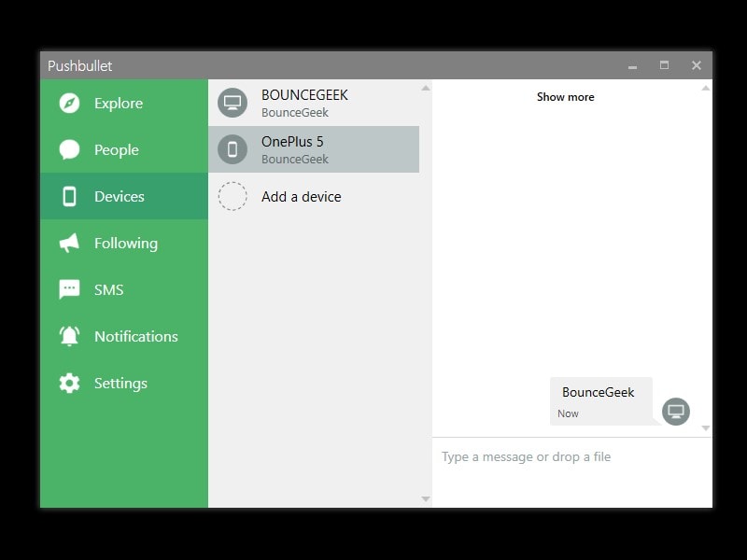View the Notifications section
747x560 pixels.
coord(124,336)
